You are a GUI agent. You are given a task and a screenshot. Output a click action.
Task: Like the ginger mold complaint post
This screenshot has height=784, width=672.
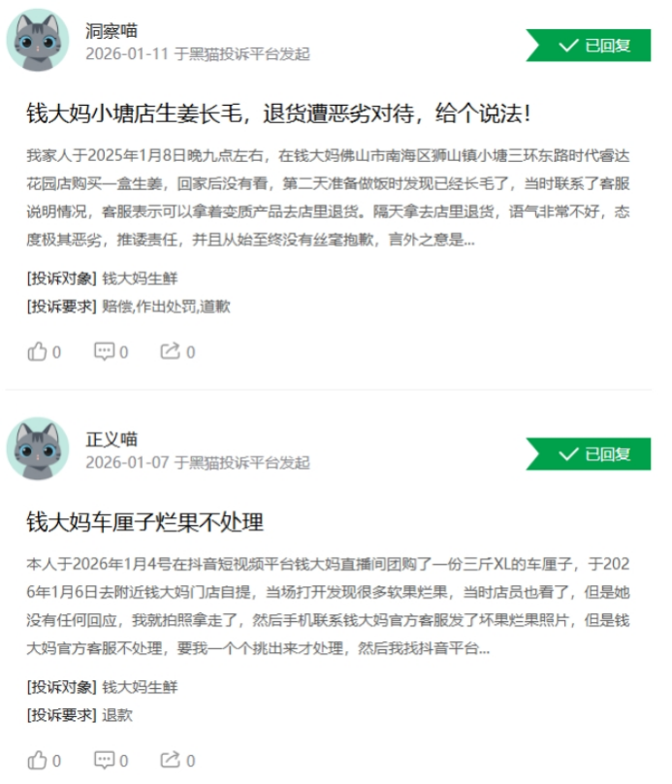tap(44, 352)
